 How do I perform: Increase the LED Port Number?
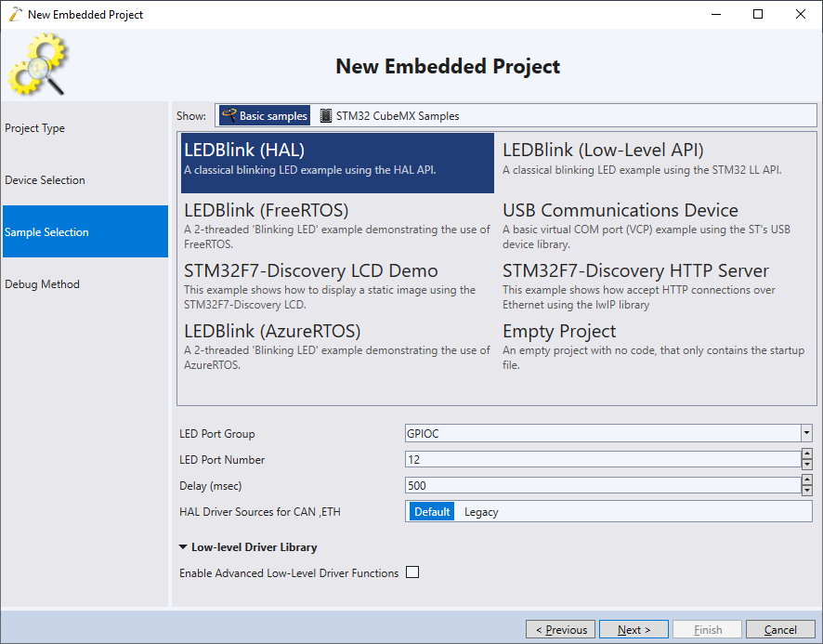(806, 454)
